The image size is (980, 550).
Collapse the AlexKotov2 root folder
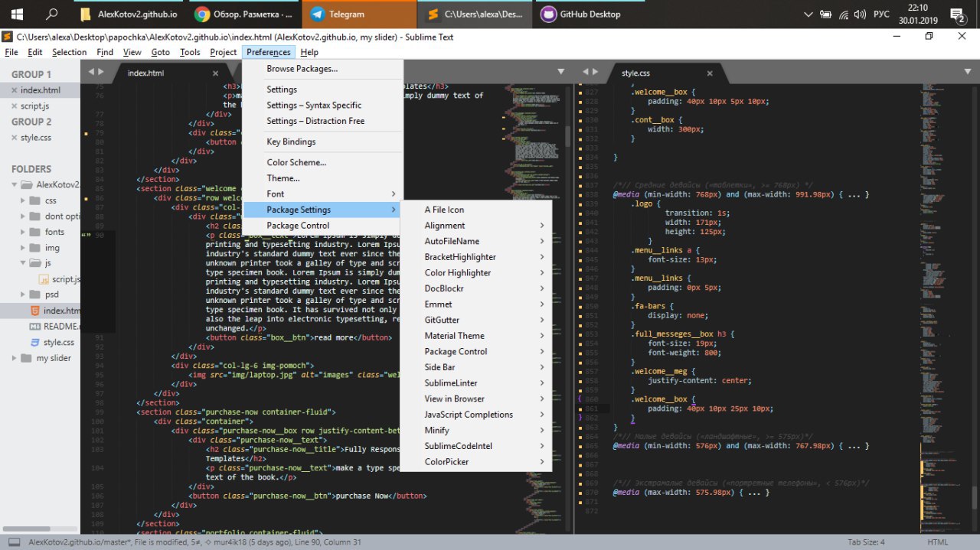[15, 184]
